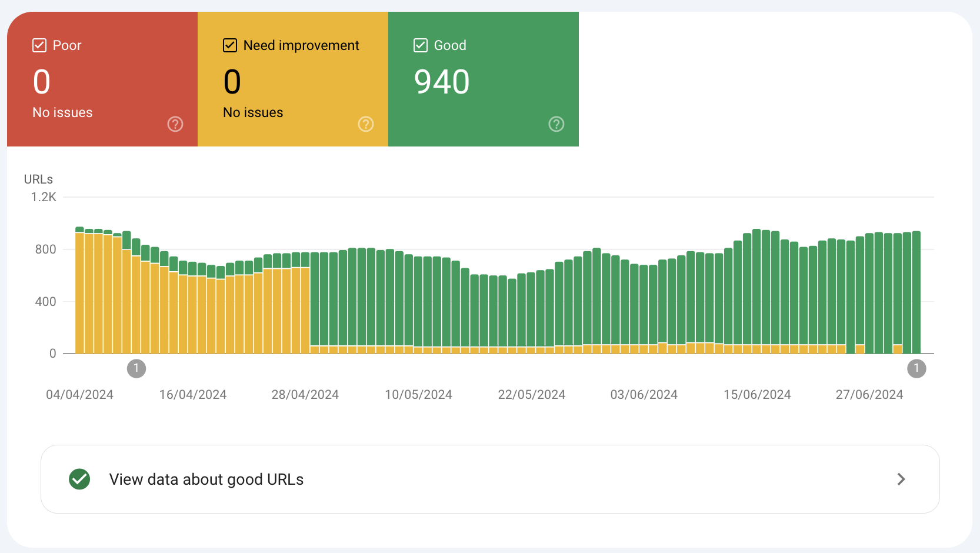Click green checkmark icon beside View data
Image resolution: width=980 pixels, height=553 pixels.
coord(79,479)
